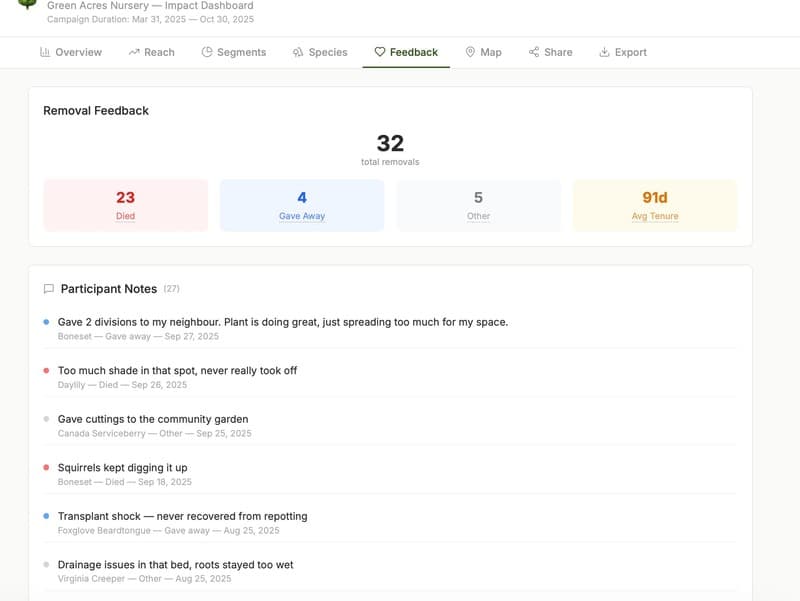Click the Map tab location pin icon
The image size is (800, 601).
(x=470, y=52)
